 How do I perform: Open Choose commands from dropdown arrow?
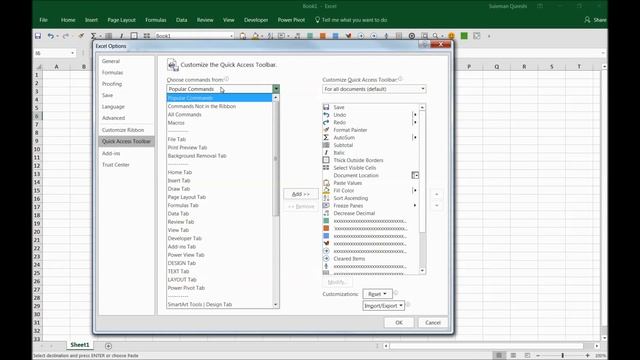point(276,89)
